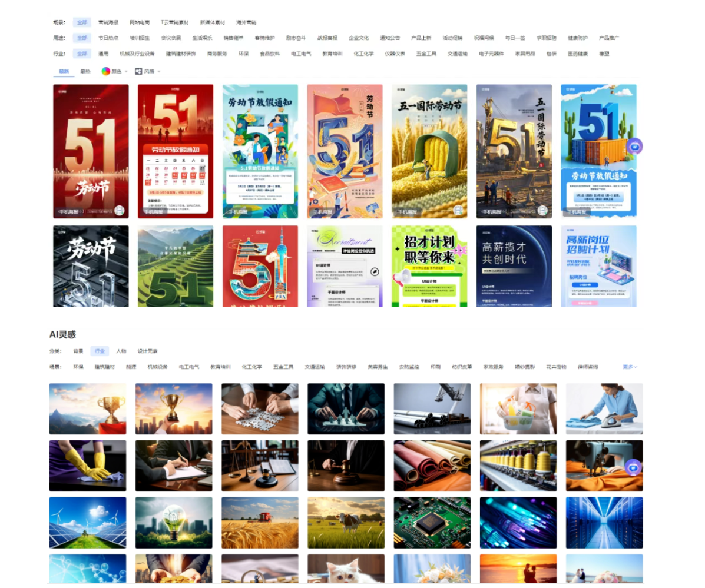Open the 风格 style dropdown arrow
The width and height of the screenshot is (705, 588).
click(158, 71)
